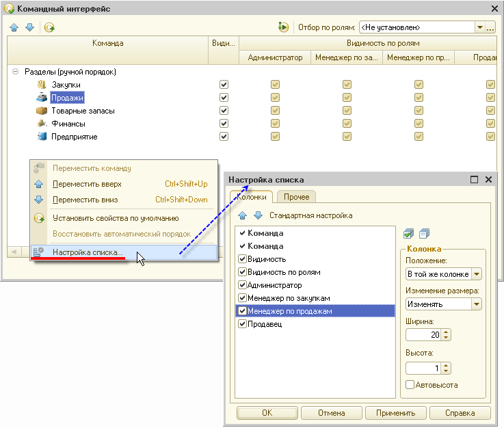
Task: Click the down arrow icon beside Переместить вниз
Action: tap(38, 200)
